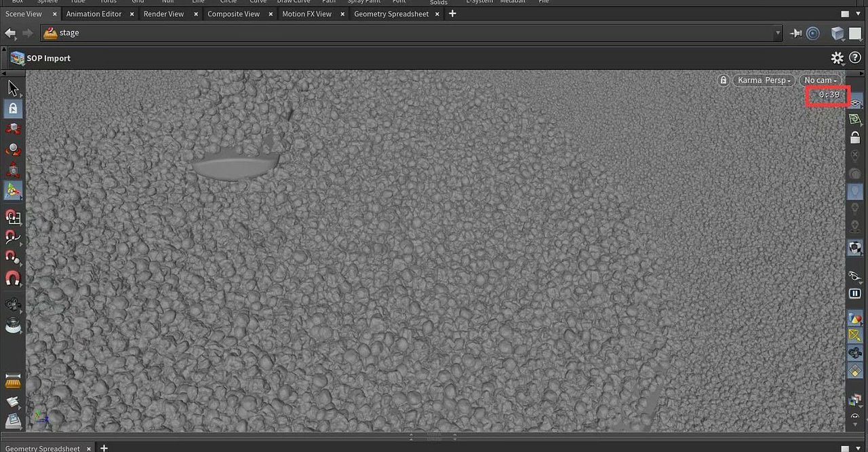Select the Handles tool

click(13, 191)
